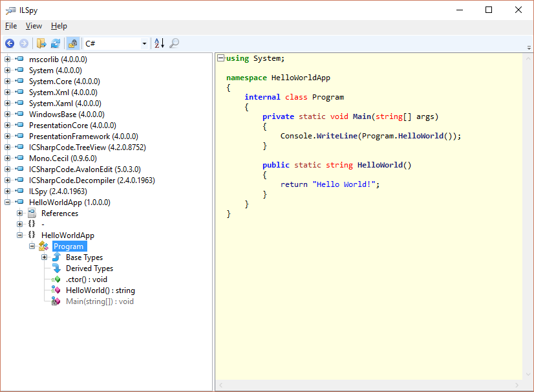
Task: Click the PresentationCore assembly icon
Action: pyautogui.click(x=19, y=125)
